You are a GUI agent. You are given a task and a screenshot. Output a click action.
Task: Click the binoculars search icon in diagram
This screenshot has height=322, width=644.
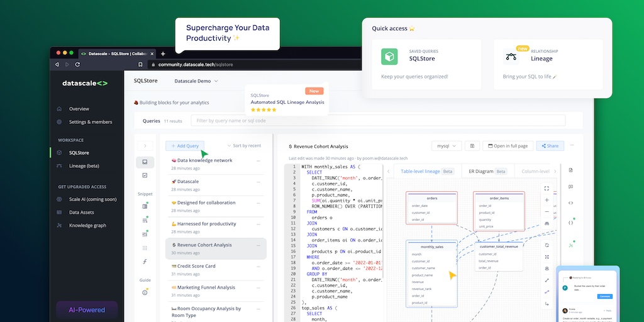(x=547, y=223)
